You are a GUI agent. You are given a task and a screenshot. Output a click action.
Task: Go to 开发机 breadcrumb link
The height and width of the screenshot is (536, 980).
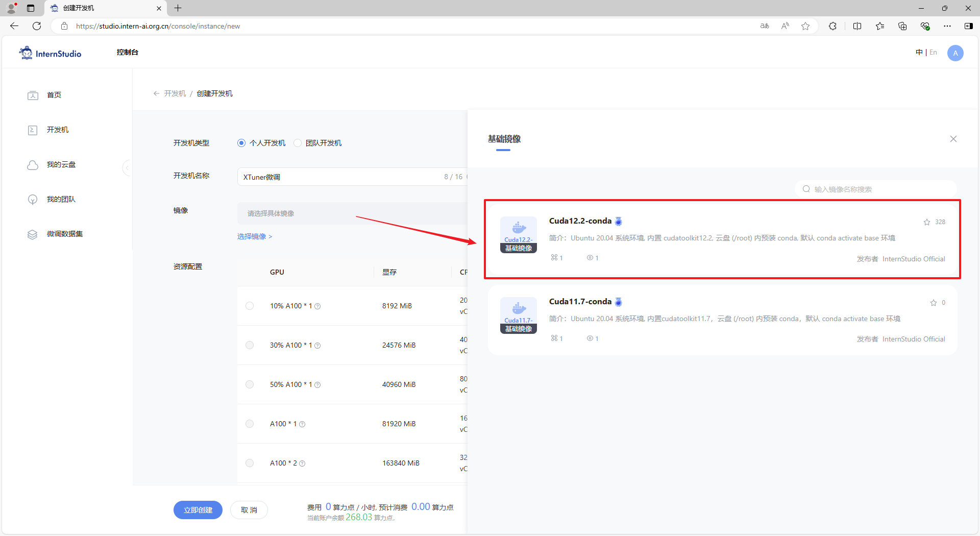[x=175, y=93]
